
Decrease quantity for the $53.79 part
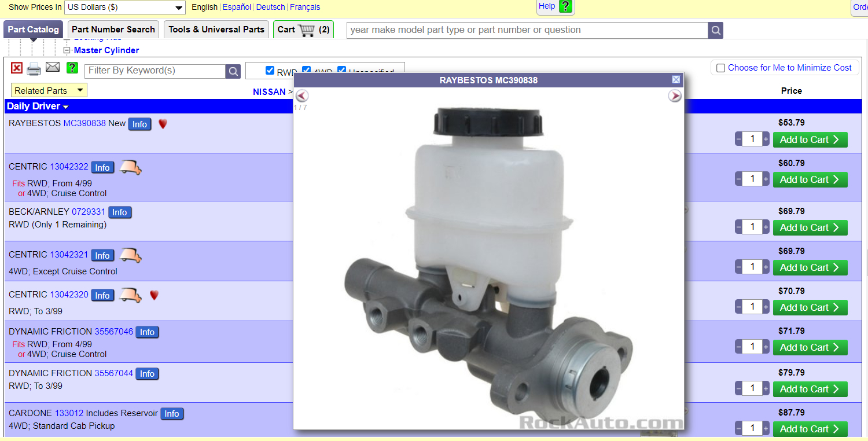coord(738,139)
